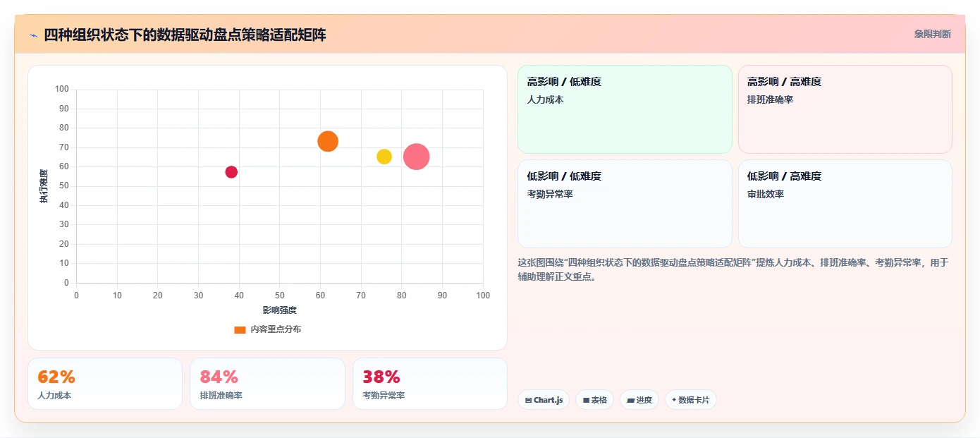
Task: Click 人力成本 text in green quadrant card
Action: pos(545,100)
